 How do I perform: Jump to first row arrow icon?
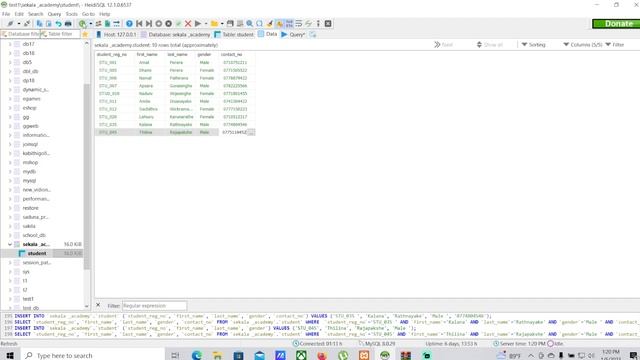coord(139,24)
